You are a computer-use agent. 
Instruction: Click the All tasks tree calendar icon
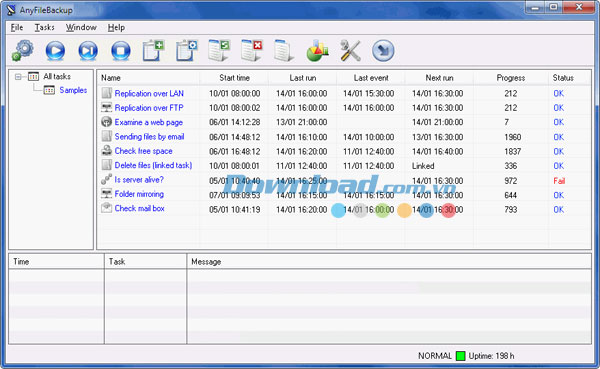[x=33, y=77]
